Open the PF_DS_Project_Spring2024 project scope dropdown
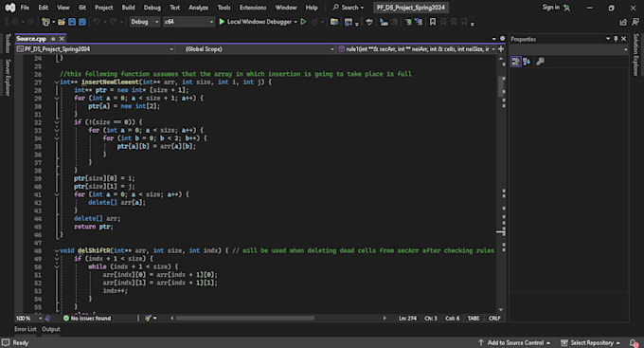The width and height of the screenshot is (644, 348). click(x=95, y=49)
